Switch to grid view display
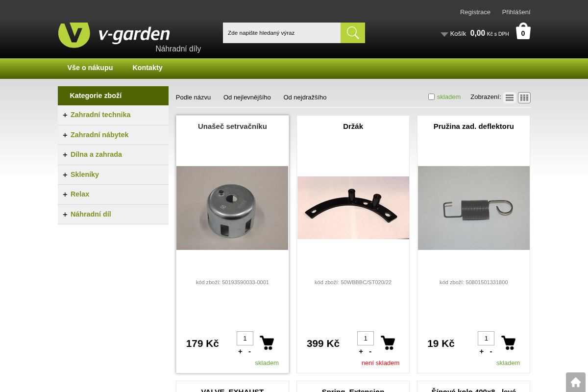This screenshot has width=588, height=392. (524, 98)
